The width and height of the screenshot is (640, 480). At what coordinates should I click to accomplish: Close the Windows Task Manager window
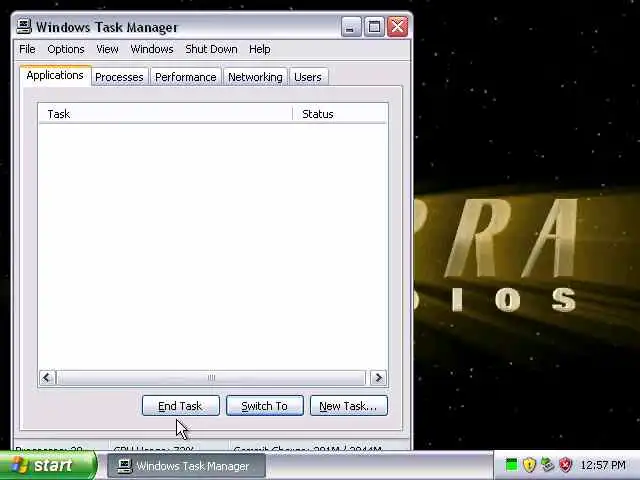pyautogui.click(x=398, y=27)
